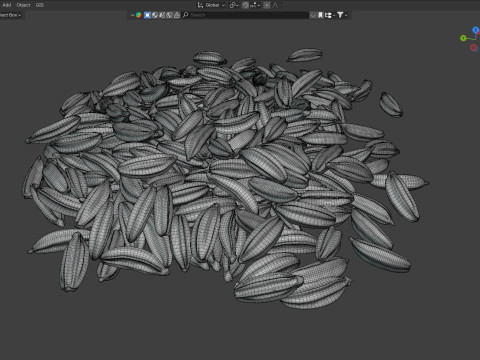
Task: Open the Object menu
Action: pyautogui.click(x=23, y=5)
